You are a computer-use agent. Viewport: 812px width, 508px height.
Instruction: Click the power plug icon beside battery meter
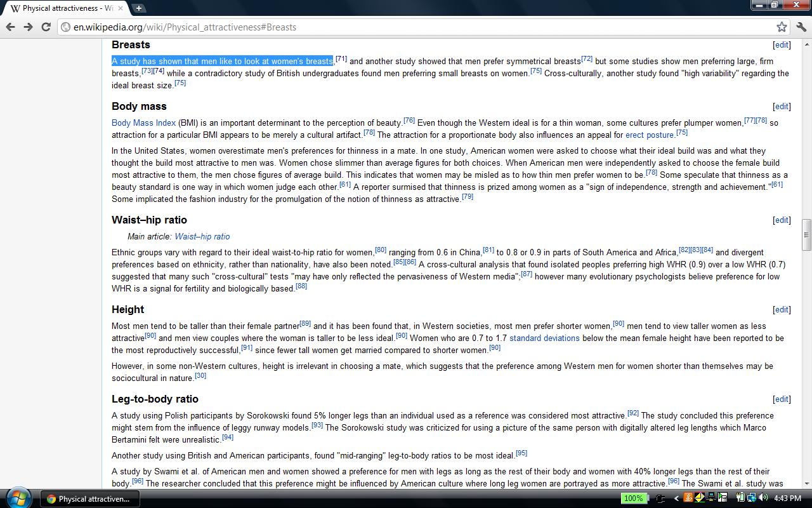click(x=660, y=498)
